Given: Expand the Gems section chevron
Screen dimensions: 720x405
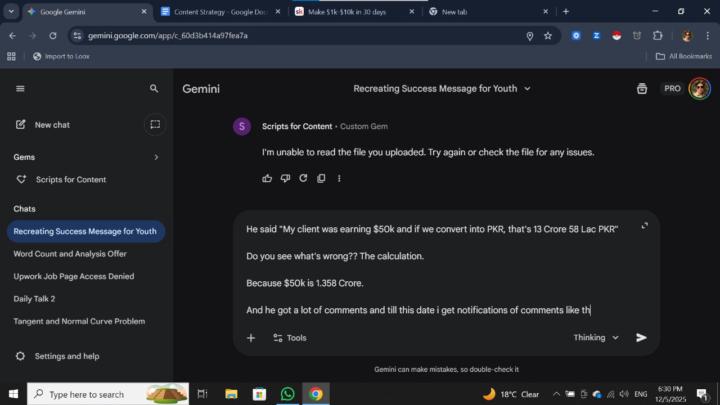Looking at the screenshot, I should tap(156, 157).
